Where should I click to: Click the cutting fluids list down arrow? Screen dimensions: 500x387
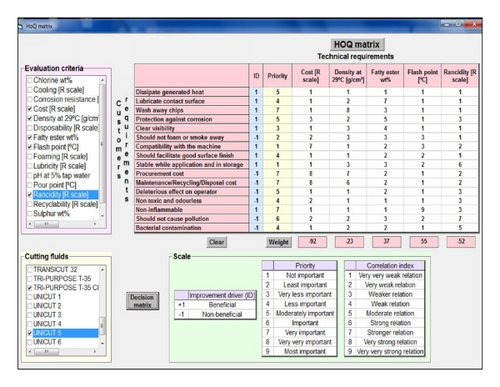pyautogui.click(x=102, y=343)
